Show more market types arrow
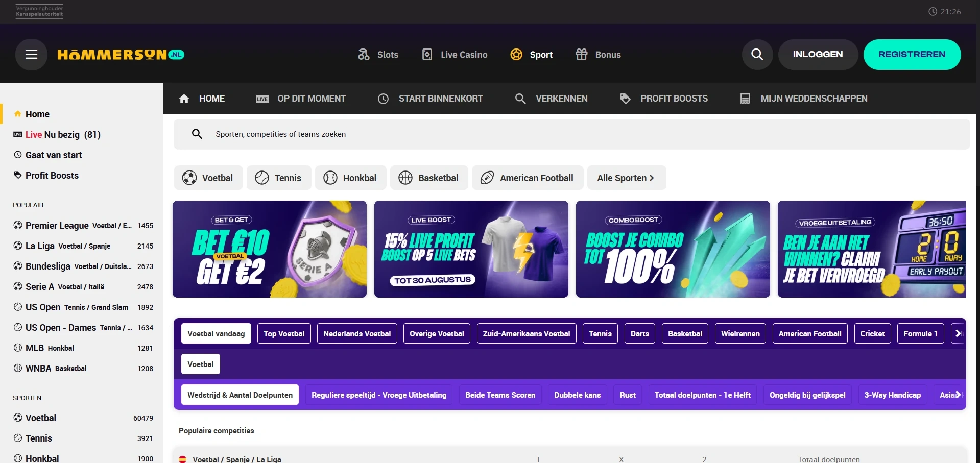 coord(959,395)
